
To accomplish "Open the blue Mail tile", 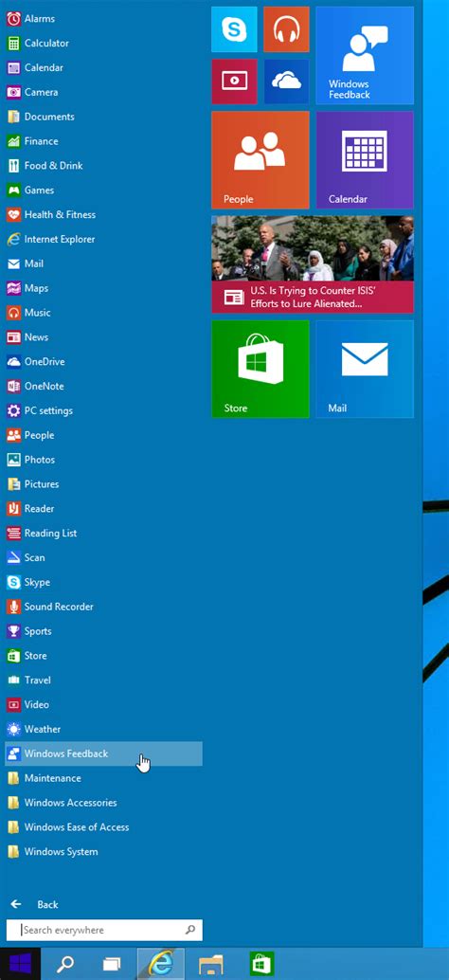I will 365,369.
